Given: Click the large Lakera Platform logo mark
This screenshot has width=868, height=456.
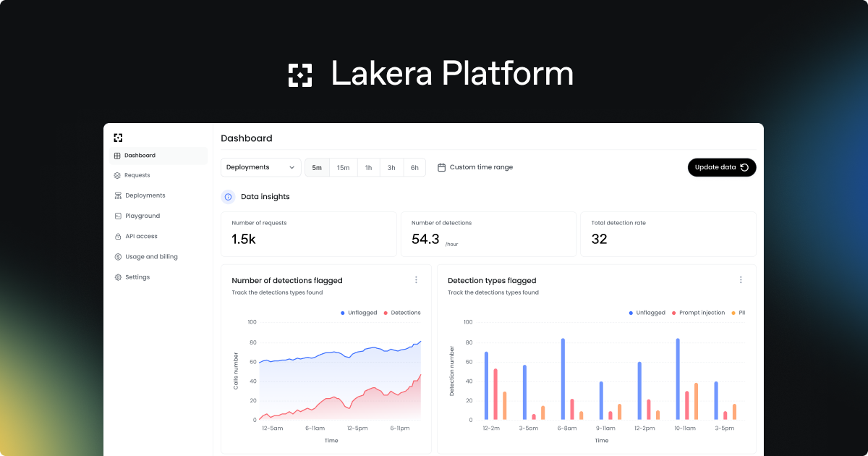Looking at the screenshot, I should (300, 75).
